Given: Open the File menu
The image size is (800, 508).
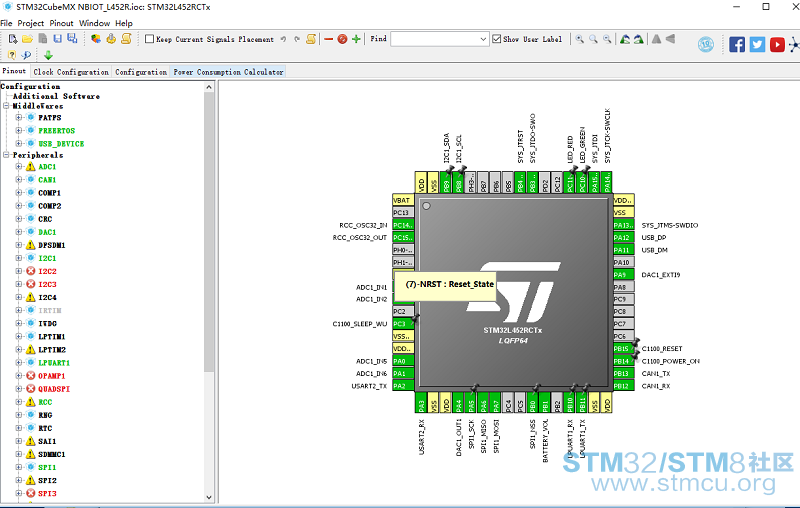Looking at the screenshot, I should coord(6,23).
